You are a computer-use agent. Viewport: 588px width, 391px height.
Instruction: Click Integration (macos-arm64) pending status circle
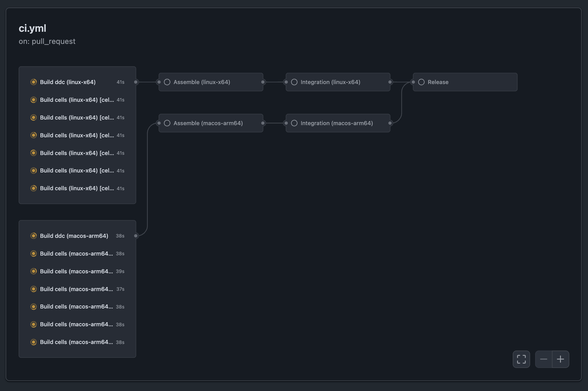[x=294, y=123]
